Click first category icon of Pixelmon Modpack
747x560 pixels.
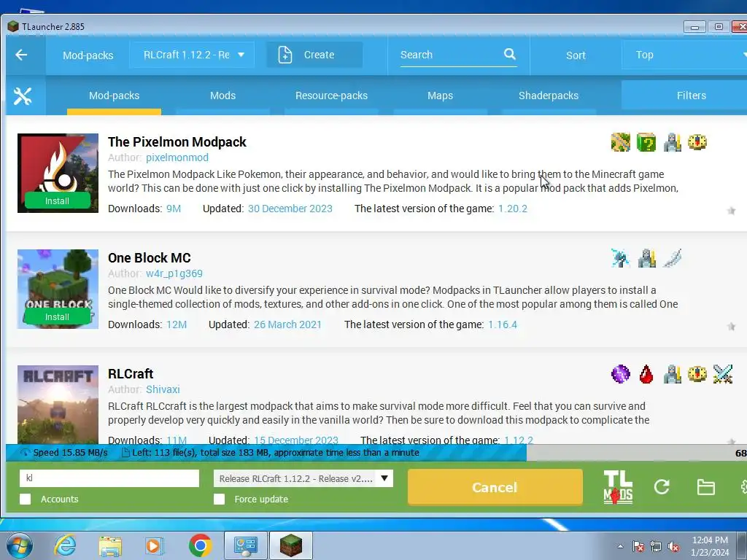[x=620, y=142]
